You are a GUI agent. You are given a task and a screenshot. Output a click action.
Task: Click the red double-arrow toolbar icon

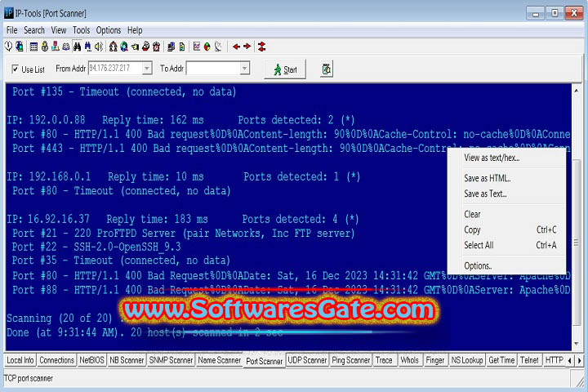tap(262, 47)
